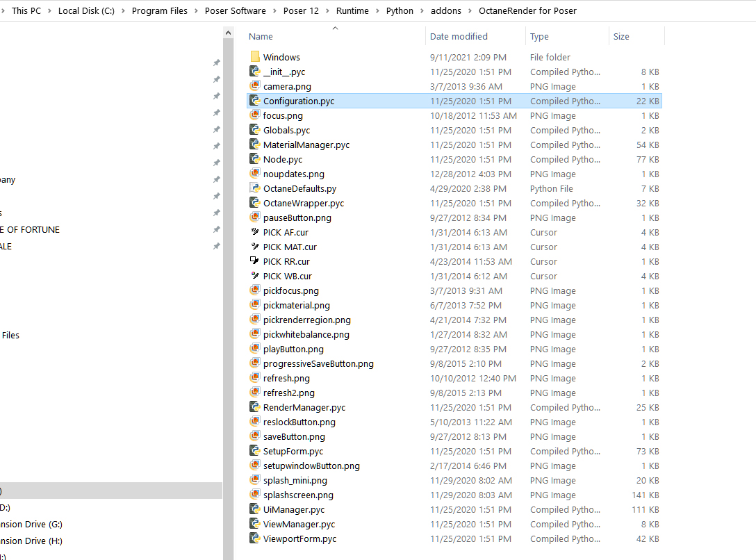Click the __init__.pyc file icon
The image size is (756, 560).
(255, 72)
